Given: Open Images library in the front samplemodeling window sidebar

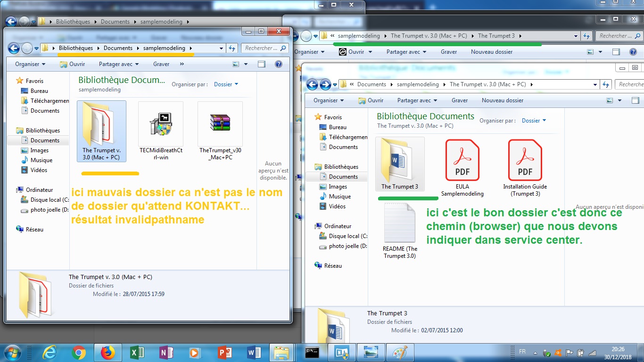Looking at the screenshot, I should [39, 150].
